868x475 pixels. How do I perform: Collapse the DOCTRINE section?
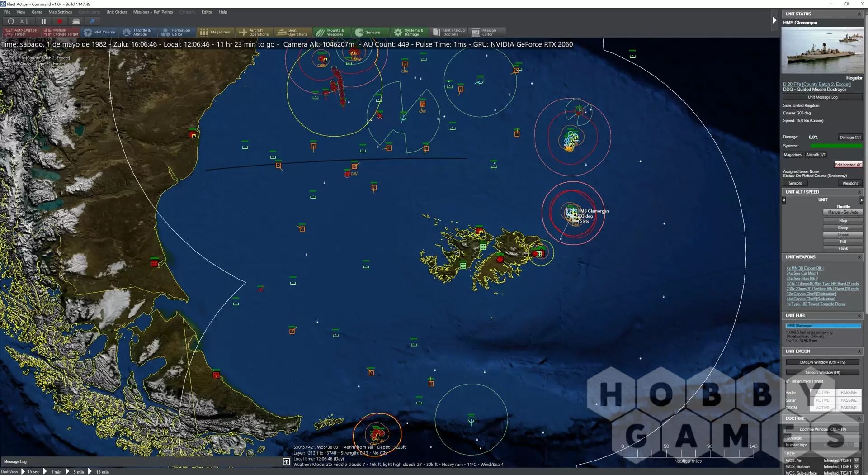click(x=859, y=419)
